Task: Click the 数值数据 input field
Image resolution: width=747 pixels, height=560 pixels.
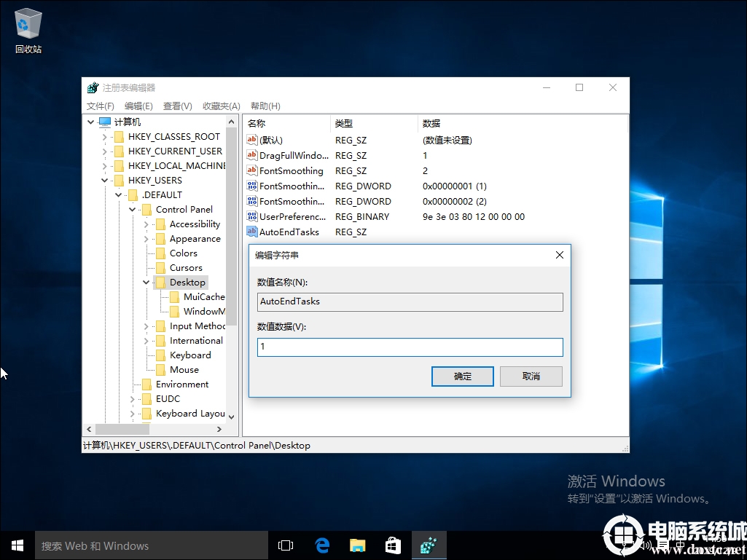Action: tap(410, 347)
